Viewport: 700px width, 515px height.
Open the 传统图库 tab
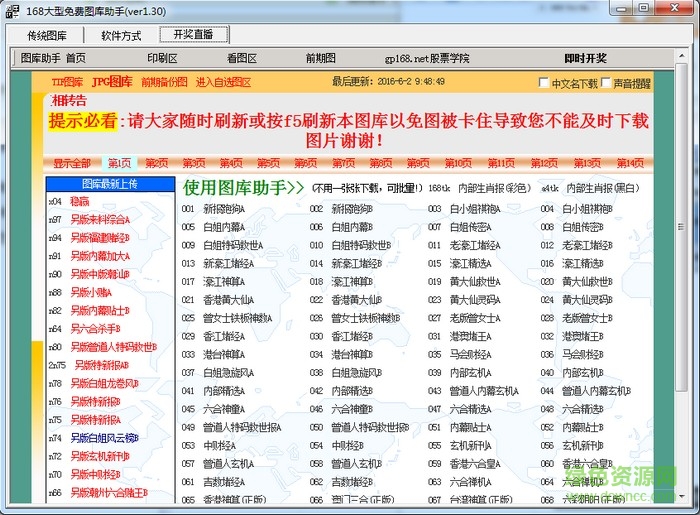pos(46,35)
